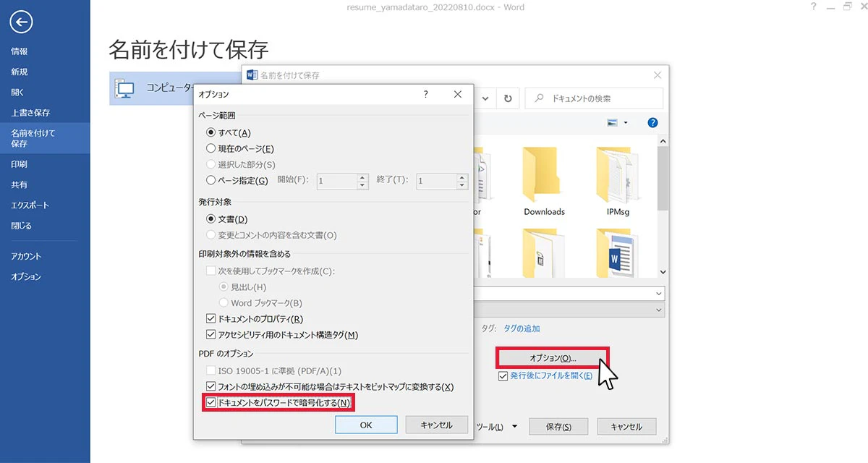Toggle 発行後にファイルを開く(E) checkbox
Image resolution: width=868 pixels, height=463 pixels.
(x=546, y=375)
